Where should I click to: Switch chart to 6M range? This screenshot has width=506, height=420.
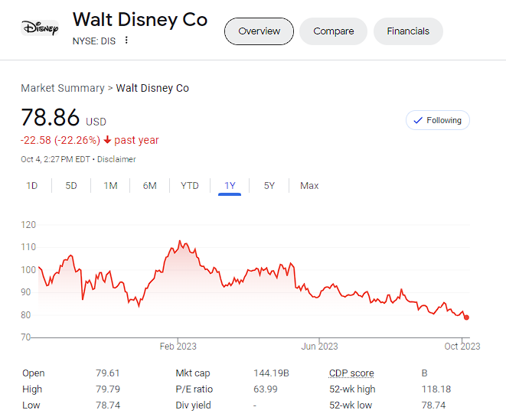tap(150, 186)
